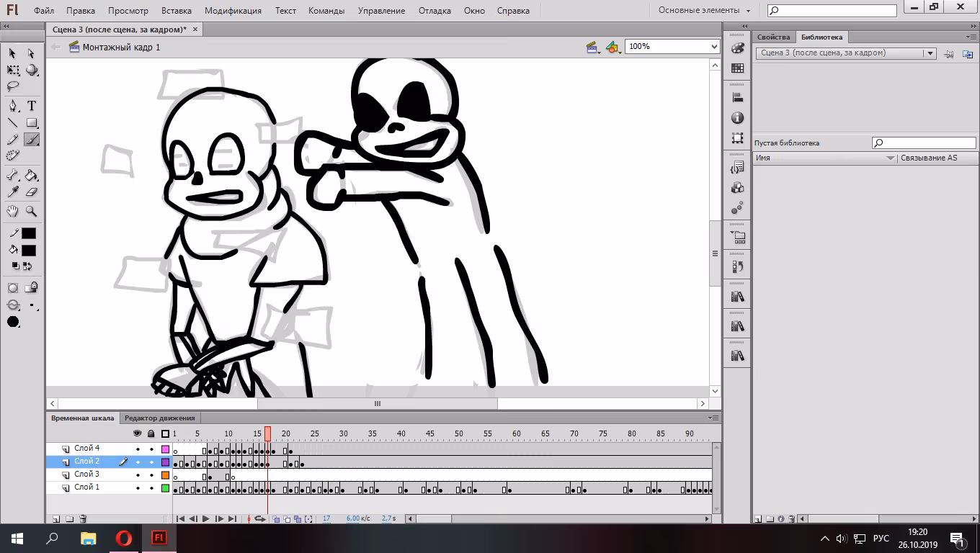980x553 pixels.
Task: Toggle Onion Skin in timeline
Action: pyautogui.click(x=277, y=518)
